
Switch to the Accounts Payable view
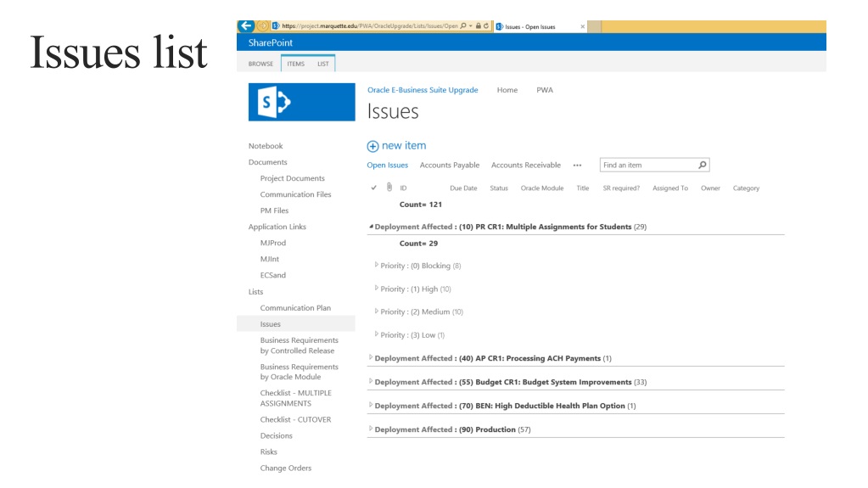(450, 165)
